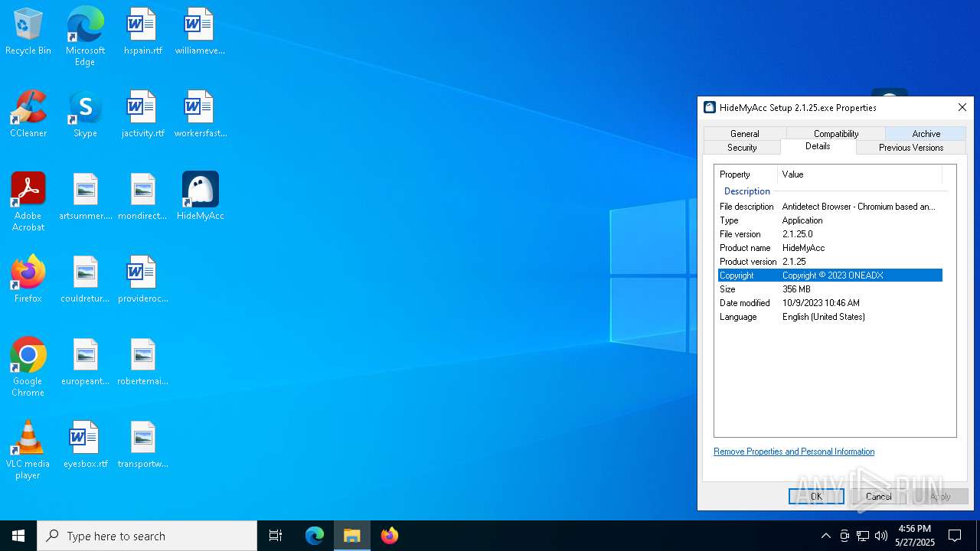Open Firefox from the taskbar
Screen dimensions: 980x551
pos(390,536)
